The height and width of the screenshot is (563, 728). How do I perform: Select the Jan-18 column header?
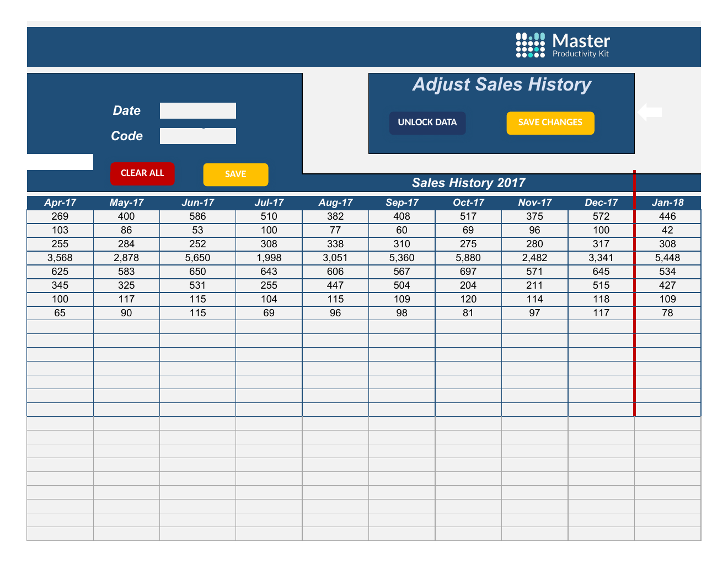coord(667,203)
